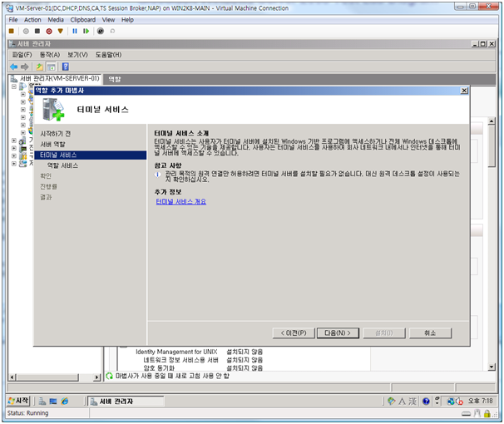Viewport: 504px width, 424px height.
Task: Open the 보기(V) menu
Action: [77, 55]
